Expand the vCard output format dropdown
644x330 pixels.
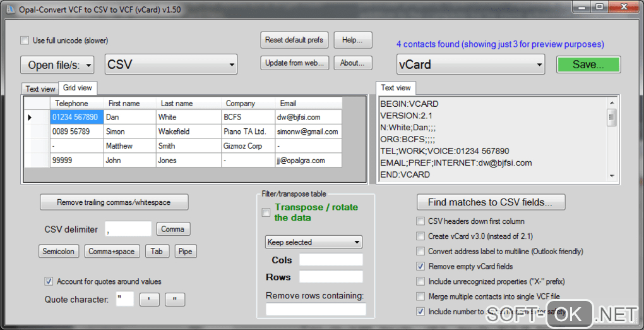(470, 64)
